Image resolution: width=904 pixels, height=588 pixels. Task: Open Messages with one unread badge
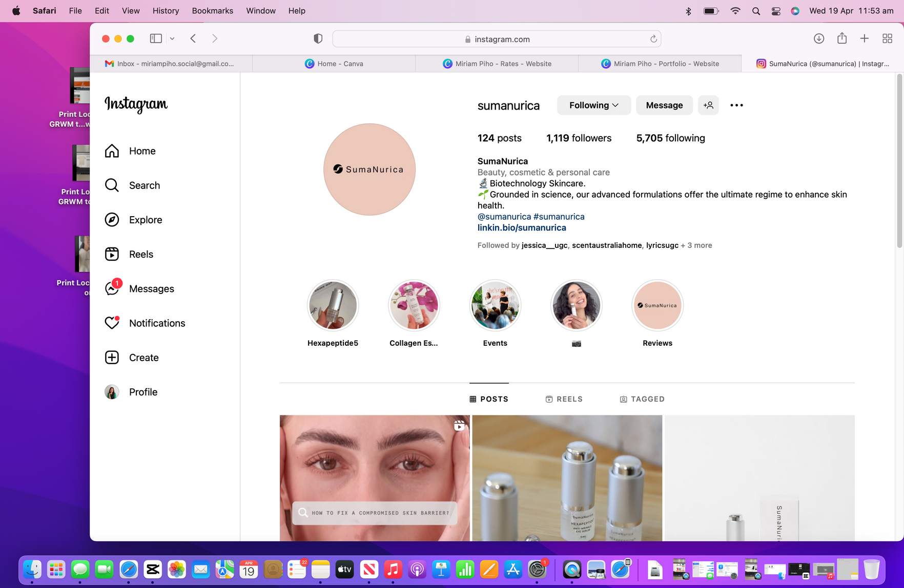139,288
